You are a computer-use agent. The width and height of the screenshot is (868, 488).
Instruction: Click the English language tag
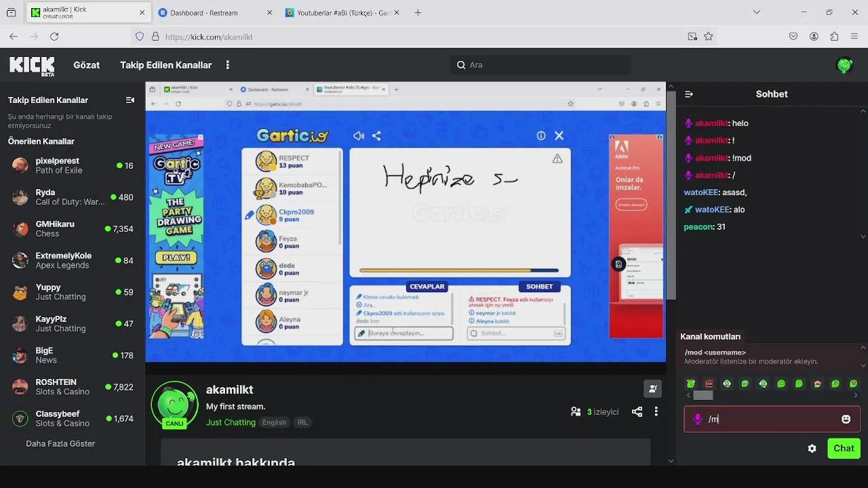[274, 422]
